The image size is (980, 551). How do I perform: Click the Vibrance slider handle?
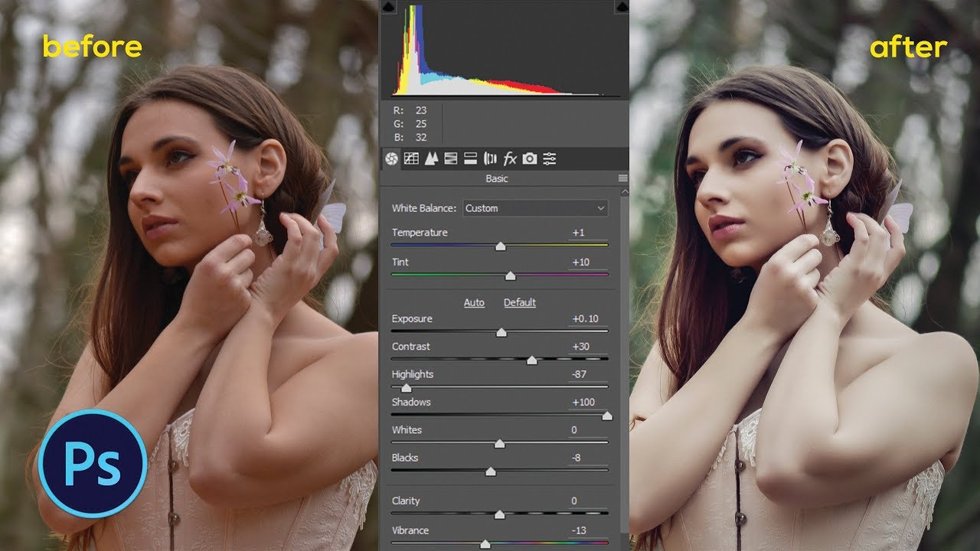(x=485, y=544)
